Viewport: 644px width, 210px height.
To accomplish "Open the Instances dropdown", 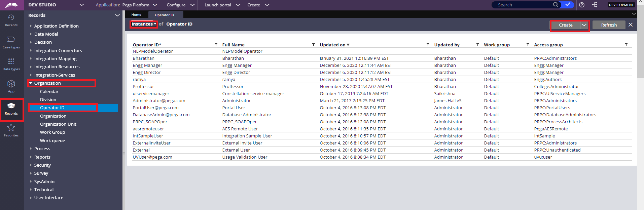I will pyautogui.click(x=144, y=24).
